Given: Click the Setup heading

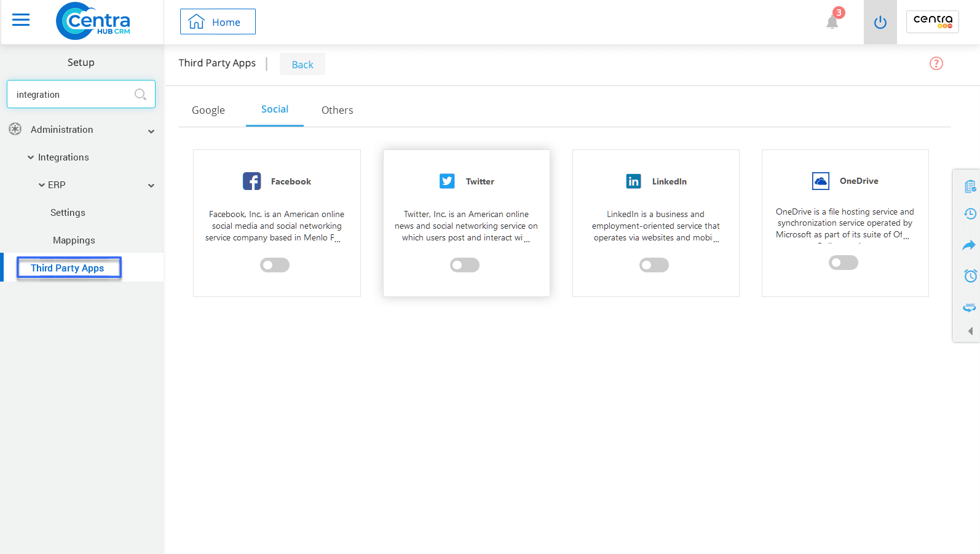Looking at the screenshot, I should (81, 62).
